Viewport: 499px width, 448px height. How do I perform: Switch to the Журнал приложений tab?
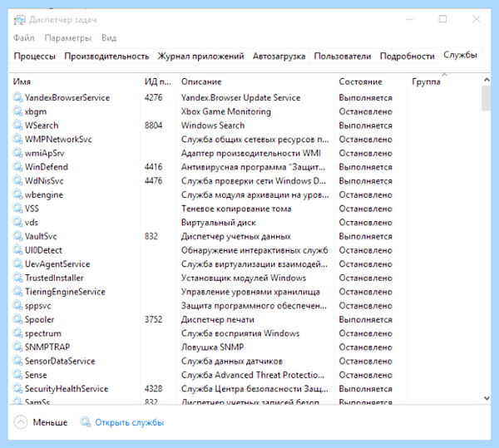click(200, 57)
